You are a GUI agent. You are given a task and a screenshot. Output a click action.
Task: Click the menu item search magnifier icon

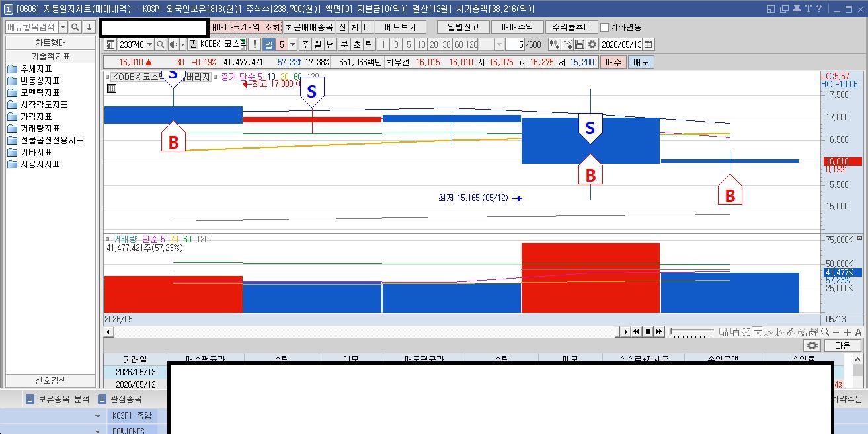[75, 27]
